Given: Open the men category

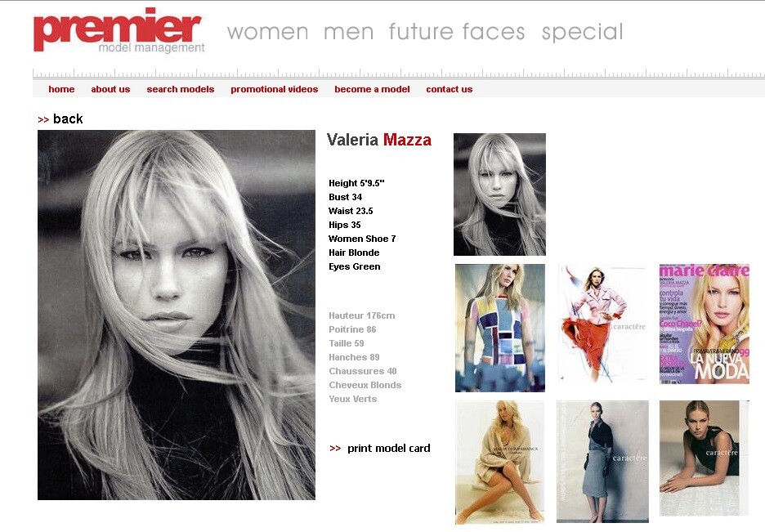Looking at the screenshot, I should (348, 32).
